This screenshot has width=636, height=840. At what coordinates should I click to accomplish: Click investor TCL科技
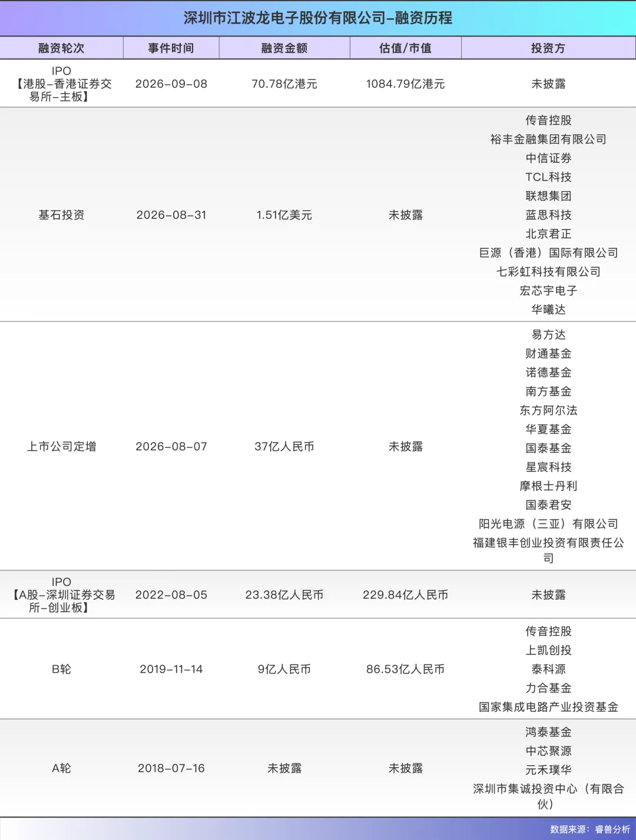click(x=548, y=177)
